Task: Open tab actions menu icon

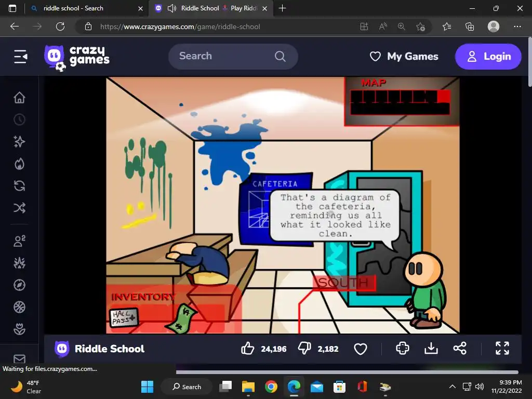Action: click(12, 8)
